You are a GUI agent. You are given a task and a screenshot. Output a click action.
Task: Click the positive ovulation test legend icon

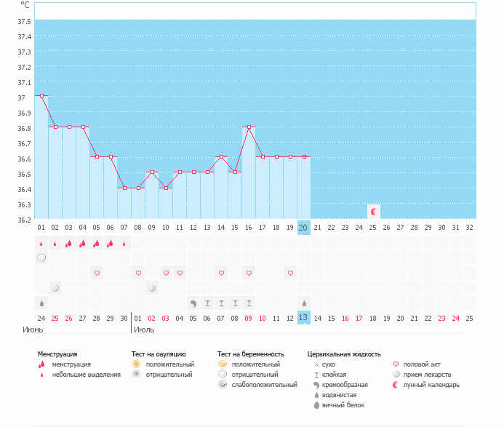pos(136,364)
